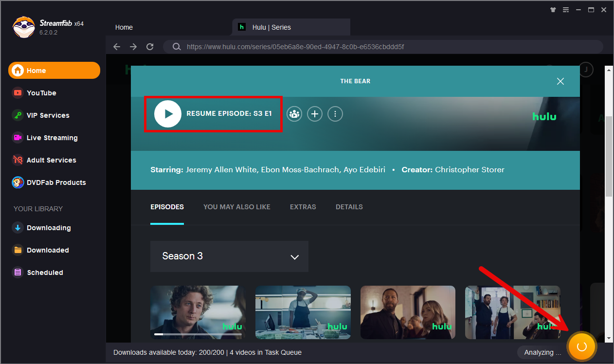Click the play button to resume episode
This screenshot has height=364, width=614.
(x=168, y=114)
